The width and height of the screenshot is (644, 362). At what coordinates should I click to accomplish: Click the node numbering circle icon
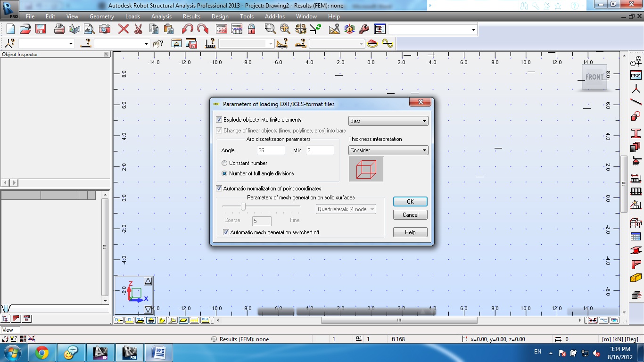coord(636,61)
